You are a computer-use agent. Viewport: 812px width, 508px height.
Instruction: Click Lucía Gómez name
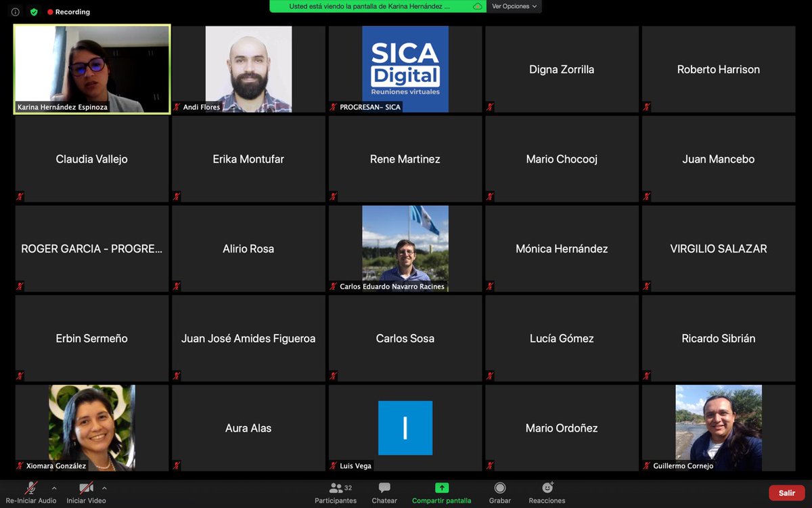562,339
